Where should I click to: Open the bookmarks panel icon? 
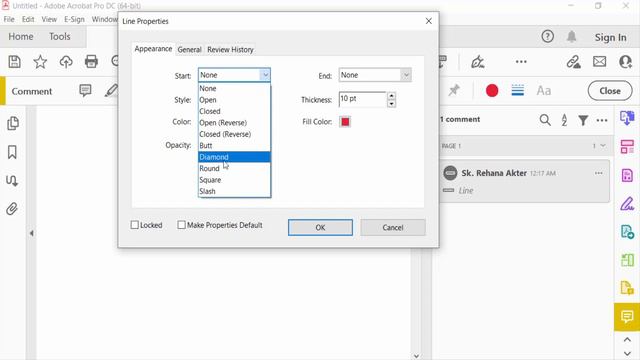(12, 152)
